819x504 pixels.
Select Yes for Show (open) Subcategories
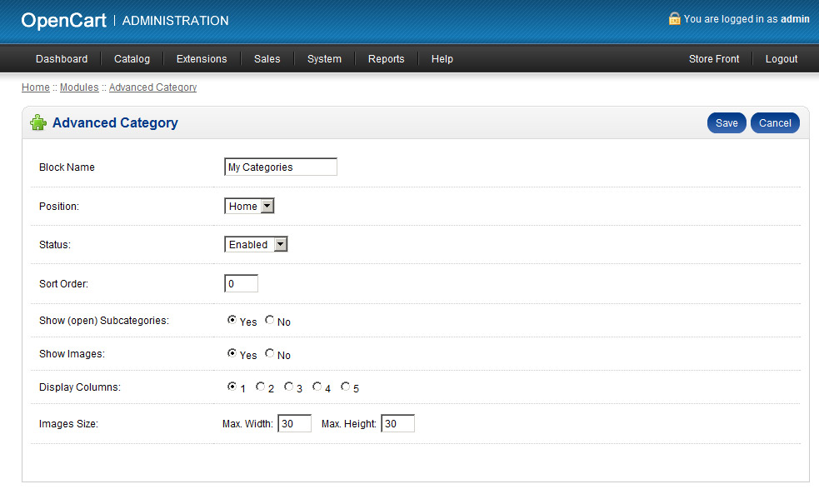[232, 320]
